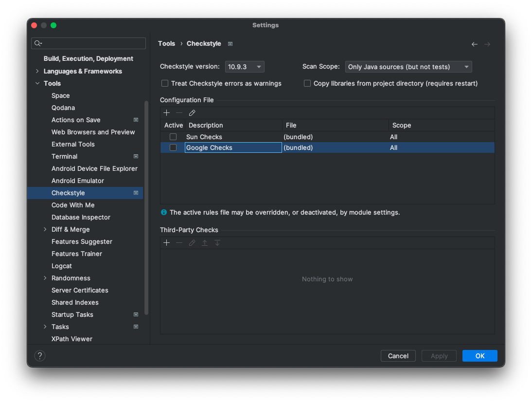Edit the selected configuration file entry
The width and height of the screenshot is (532, 403).
[192, 113]
